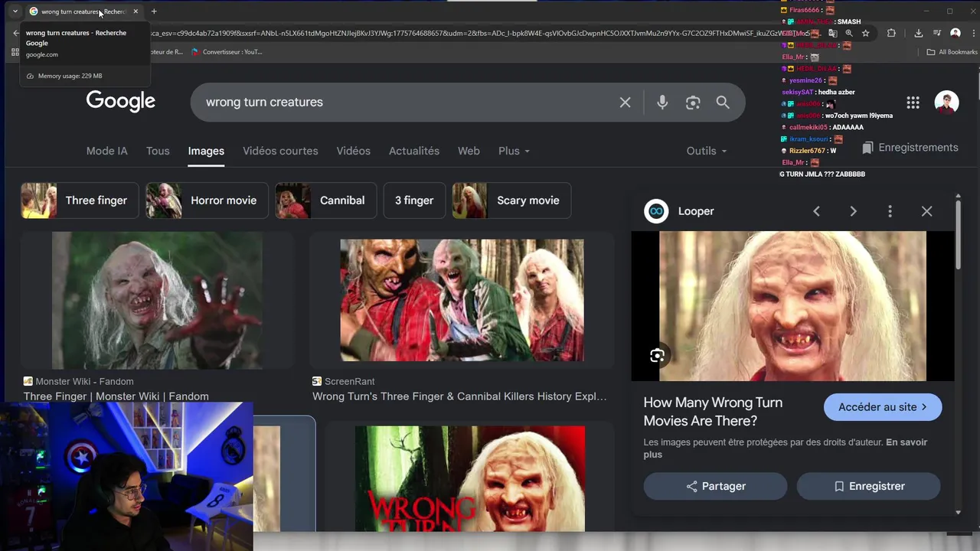This screenshot has width=980, height=551.
Task: Click the browser address bar URL
Action: (475, 34)
